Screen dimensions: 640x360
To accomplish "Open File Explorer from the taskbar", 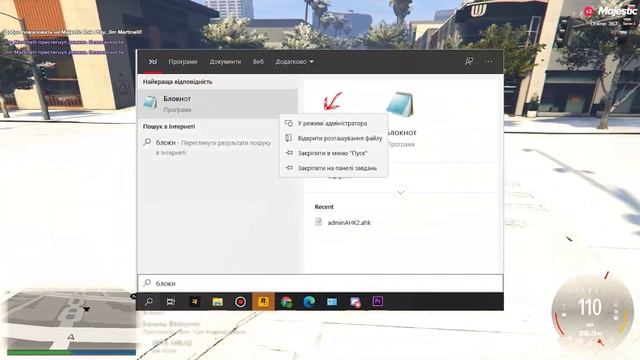I will pos(218,302).
